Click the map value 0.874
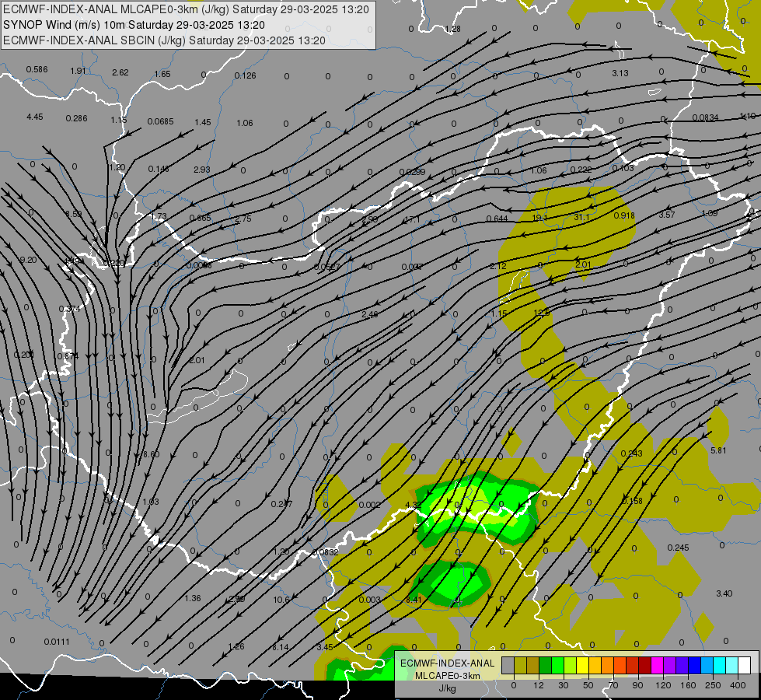Screen dimensions: 761x700 [x=68, y=356]
